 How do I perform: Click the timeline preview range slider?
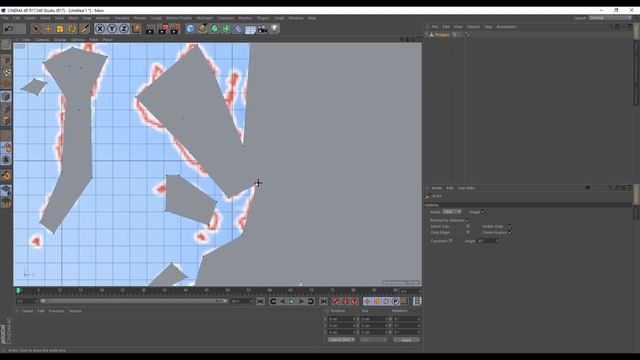(134, 301)
